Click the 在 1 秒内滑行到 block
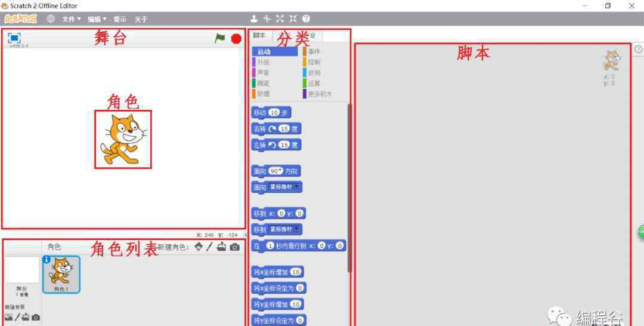The width and height of the screenshot is (644, 326). (x=299, y=246)
